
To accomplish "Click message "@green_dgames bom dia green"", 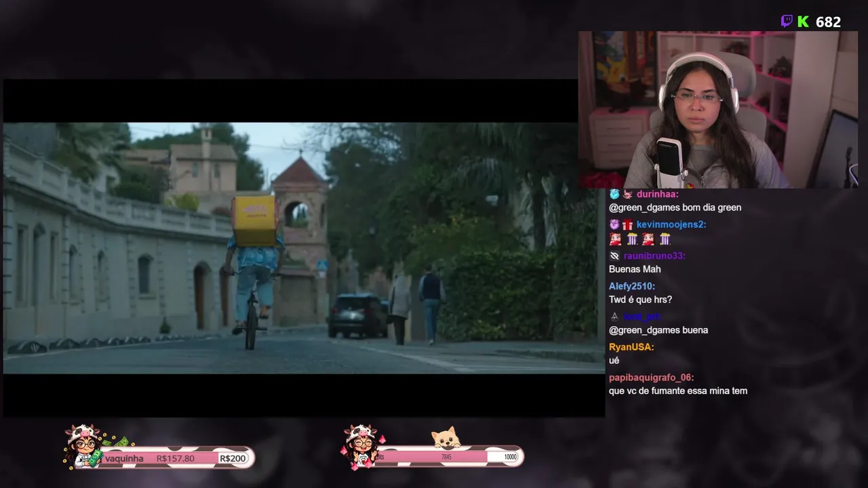I will 675,208.
